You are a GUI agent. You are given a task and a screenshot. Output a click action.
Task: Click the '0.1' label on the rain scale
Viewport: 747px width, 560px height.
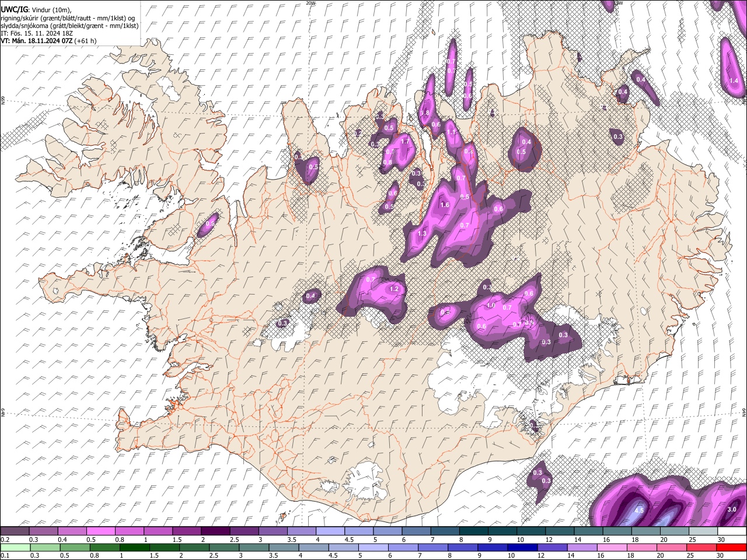(x=4, y=556)
